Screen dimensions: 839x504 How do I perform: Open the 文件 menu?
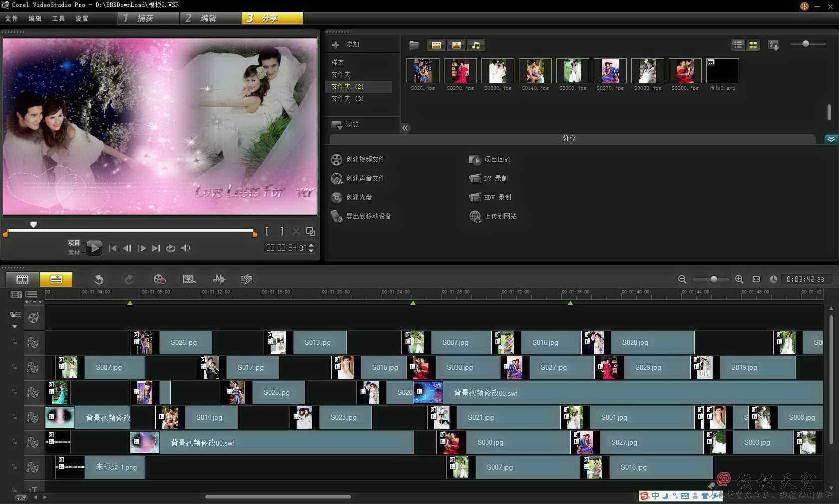tap(11, 18)
